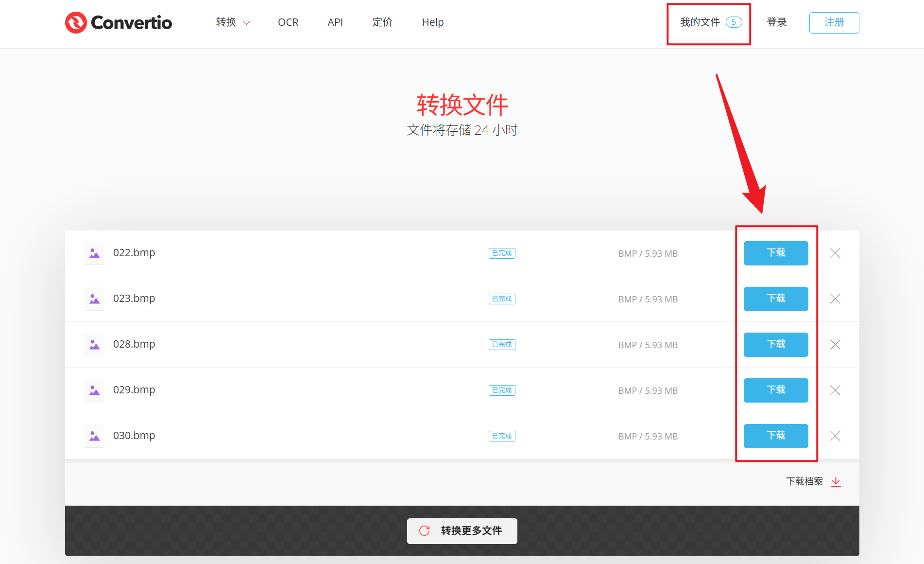924x564 pixels.
Task: Download the 023.bmp file
Action: (x=775, y=299)
